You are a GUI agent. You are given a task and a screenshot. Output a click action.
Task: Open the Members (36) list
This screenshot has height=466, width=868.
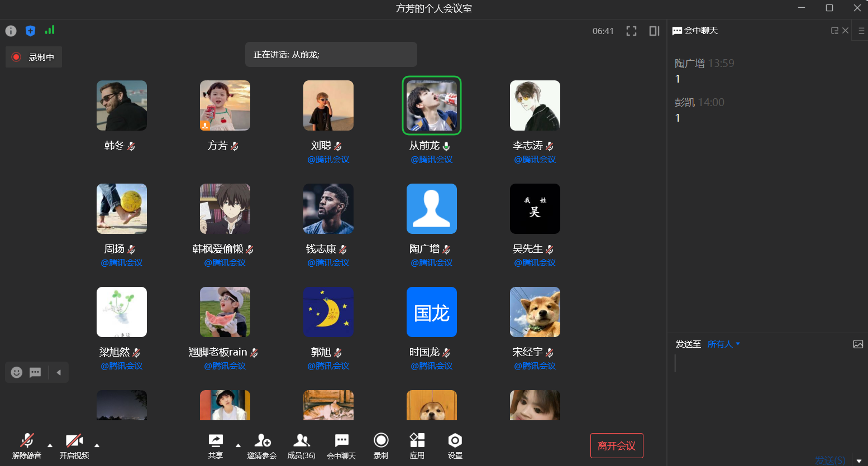coord(301,446)
